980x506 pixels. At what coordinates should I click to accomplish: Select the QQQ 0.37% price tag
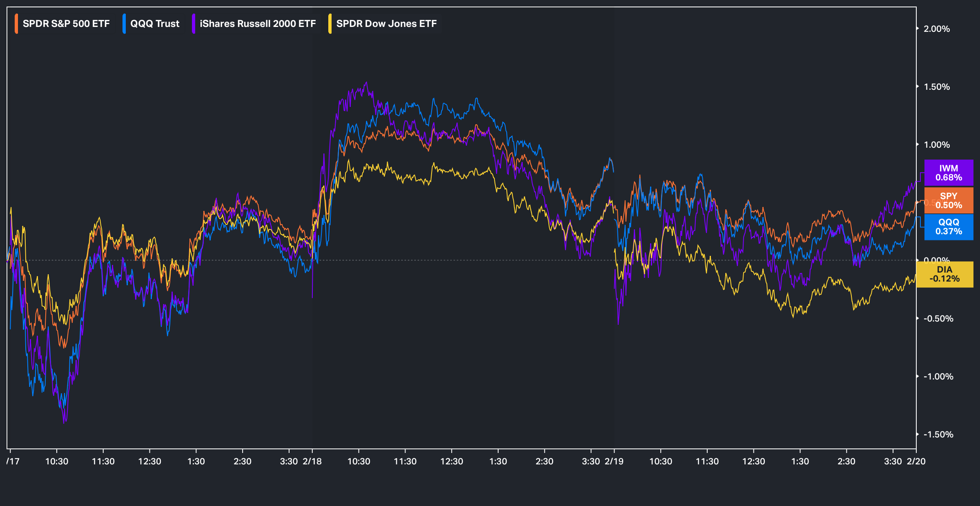(x=949, y=226)
